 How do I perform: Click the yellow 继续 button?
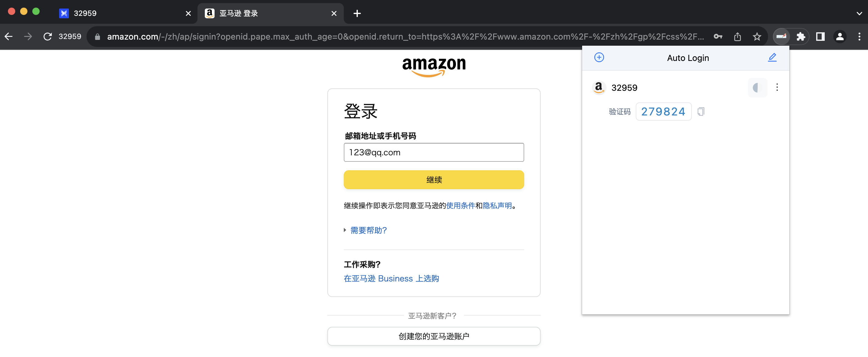pos(434,179)
